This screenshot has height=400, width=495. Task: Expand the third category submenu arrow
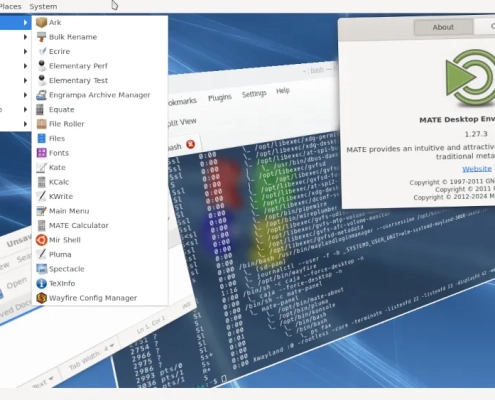click(25, 51)
